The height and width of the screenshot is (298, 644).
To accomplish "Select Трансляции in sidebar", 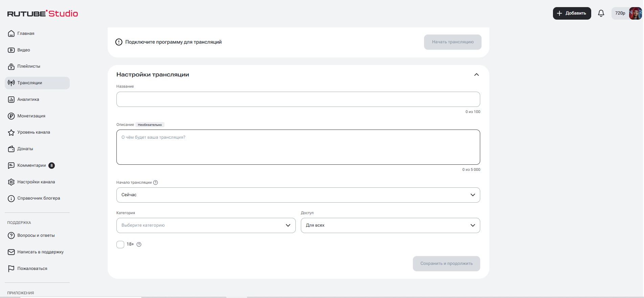I will [37, 83].
